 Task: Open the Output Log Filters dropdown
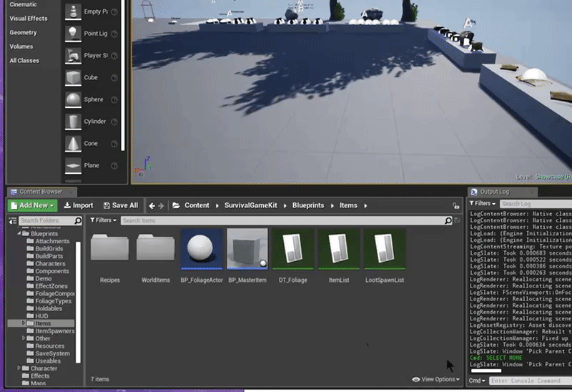tap(483, 203)
